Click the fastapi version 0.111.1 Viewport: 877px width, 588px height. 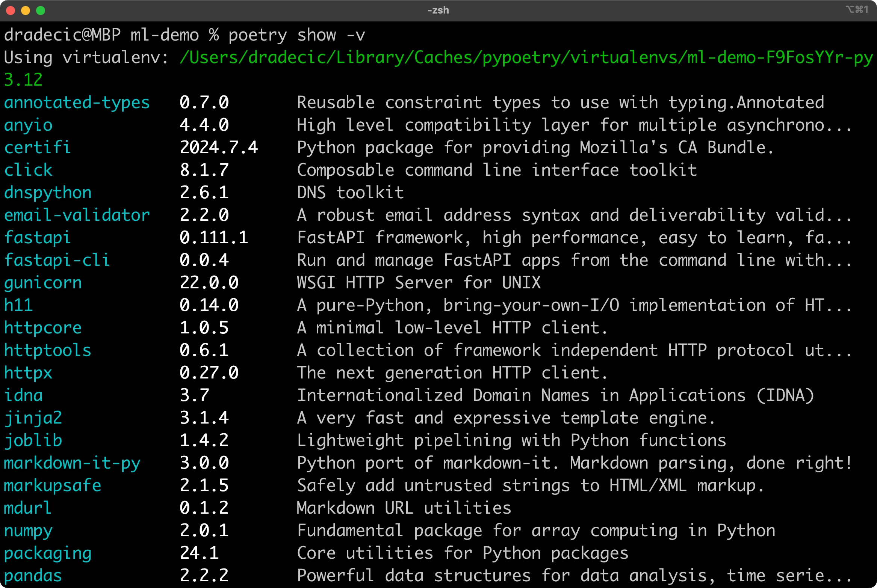[214, 238]
